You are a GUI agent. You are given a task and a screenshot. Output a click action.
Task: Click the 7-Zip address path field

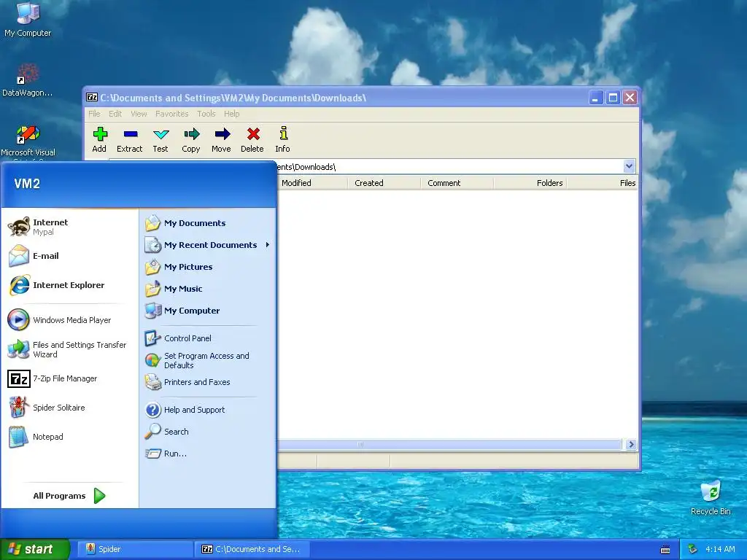point(449,167)
